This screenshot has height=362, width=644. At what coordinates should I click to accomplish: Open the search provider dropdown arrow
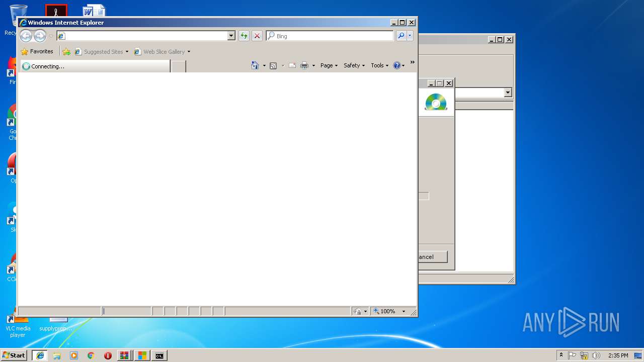click(410, 36)
